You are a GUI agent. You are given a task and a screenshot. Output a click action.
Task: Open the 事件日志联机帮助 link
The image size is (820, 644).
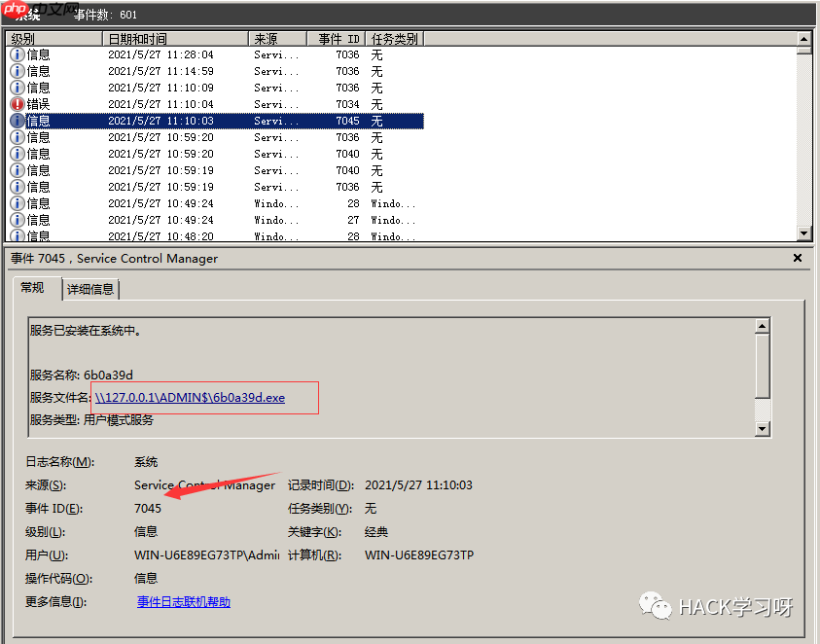coord(184,601)
